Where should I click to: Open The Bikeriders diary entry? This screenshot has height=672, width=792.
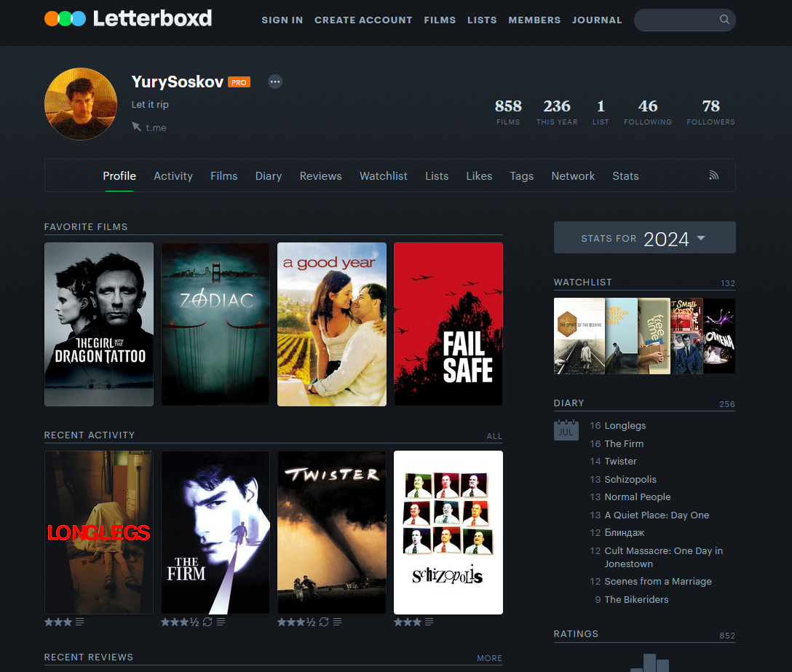(636, 599)
